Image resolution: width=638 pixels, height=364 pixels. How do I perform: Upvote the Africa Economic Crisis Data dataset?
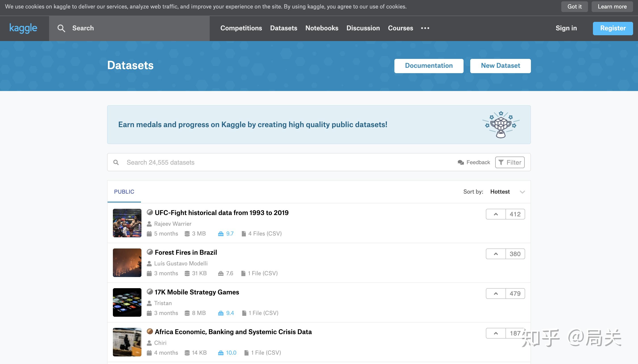point(496,333)
